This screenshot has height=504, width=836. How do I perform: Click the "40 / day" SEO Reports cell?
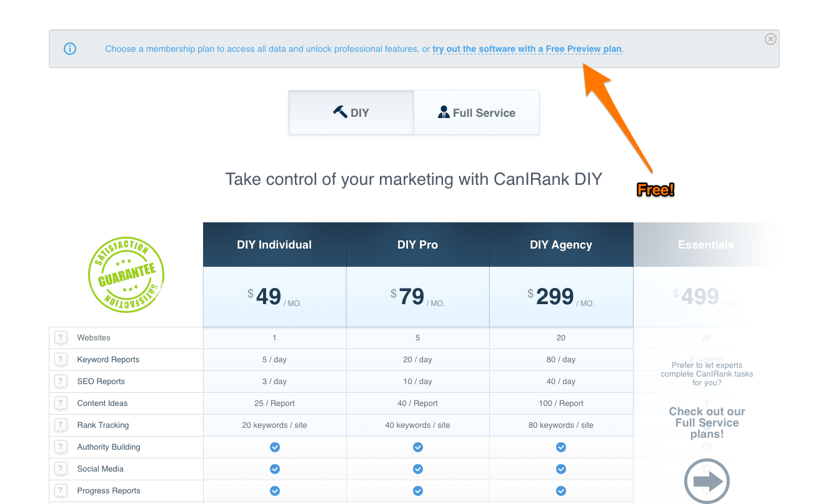click(561, 382)
